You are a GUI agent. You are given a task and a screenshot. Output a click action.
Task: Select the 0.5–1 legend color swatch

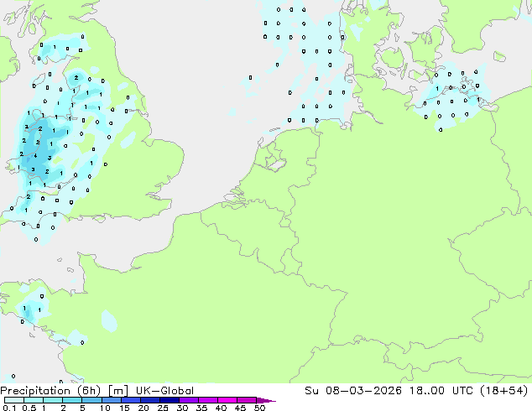pyautogui.click(x=34, y=400)
